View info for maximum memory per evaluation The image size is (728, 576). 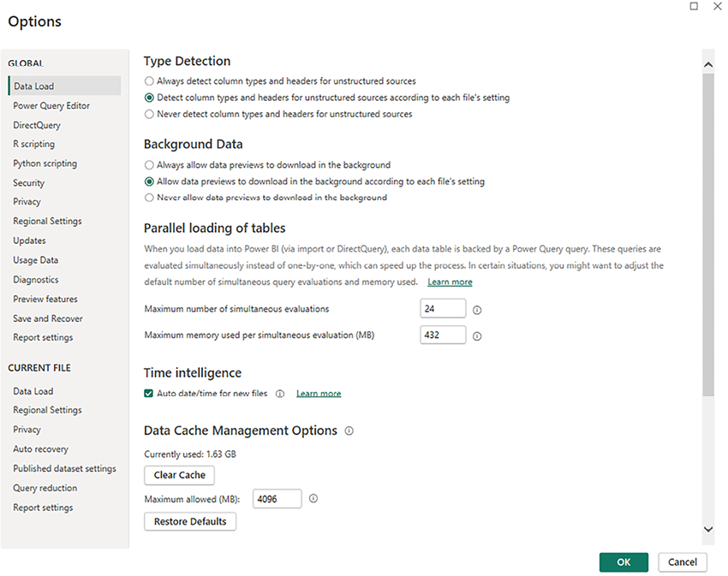click(477, 336)
